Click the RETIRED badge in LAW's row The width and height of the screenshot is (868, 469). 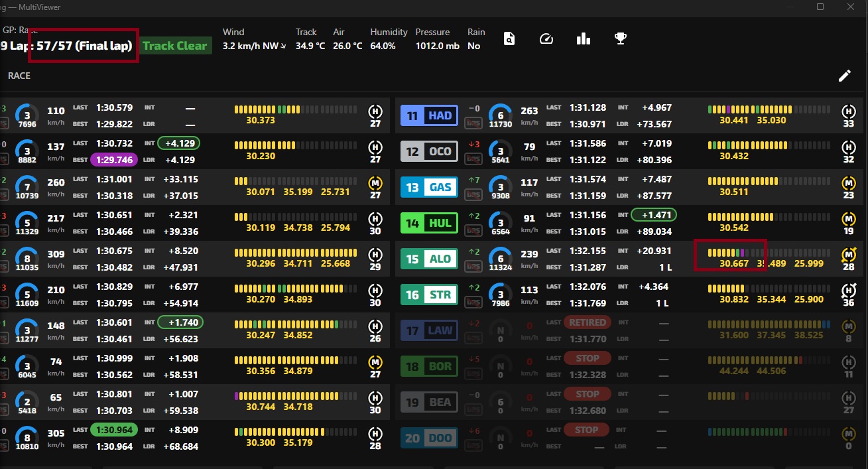pyautogui.click(x=587, y=322)
